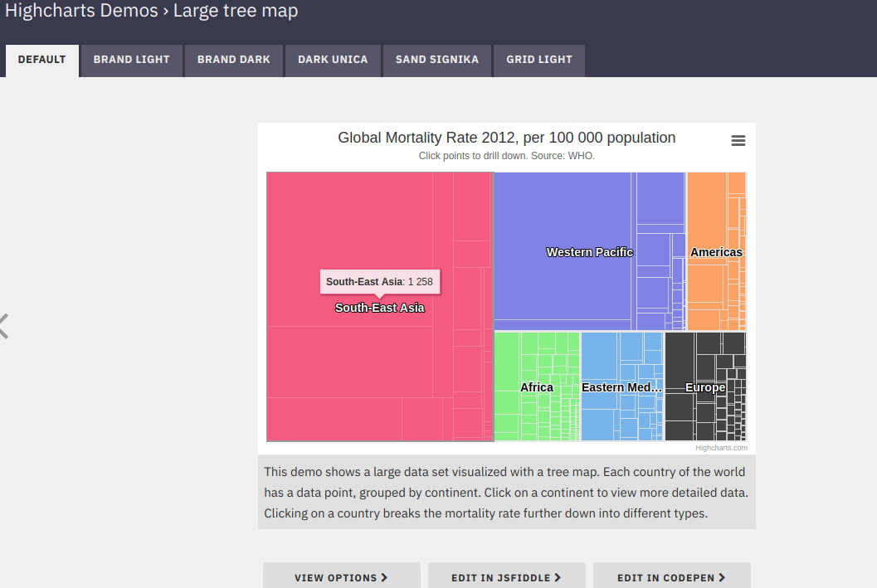Select the SAND SIGNIKA theme tab

point(436,60)
